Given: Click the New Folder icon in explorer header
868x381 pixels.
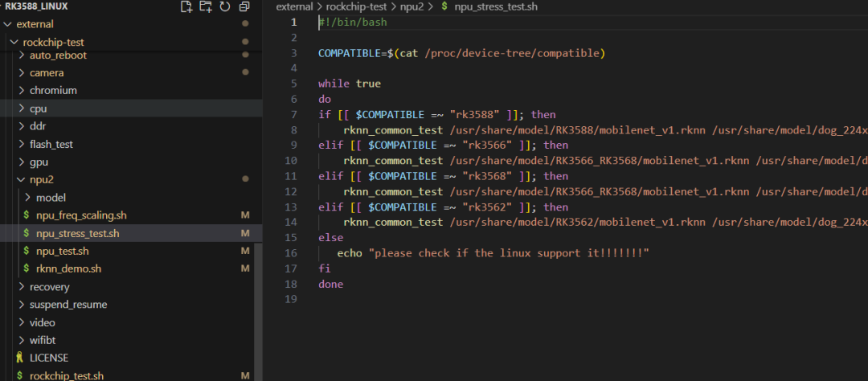Looking at the screenshot, I should (x=206, y=6).
